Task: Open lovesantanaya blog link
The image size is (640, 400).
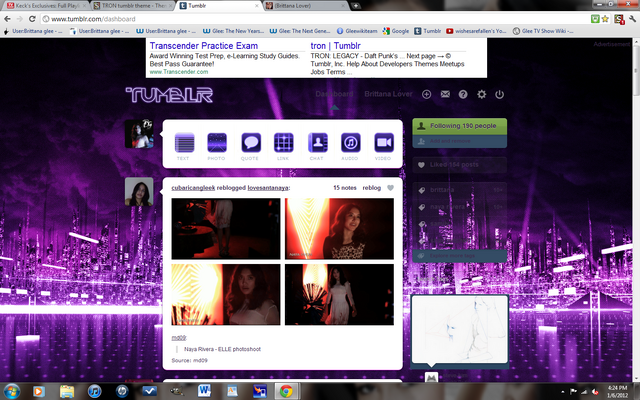Action: coord(268,188)
